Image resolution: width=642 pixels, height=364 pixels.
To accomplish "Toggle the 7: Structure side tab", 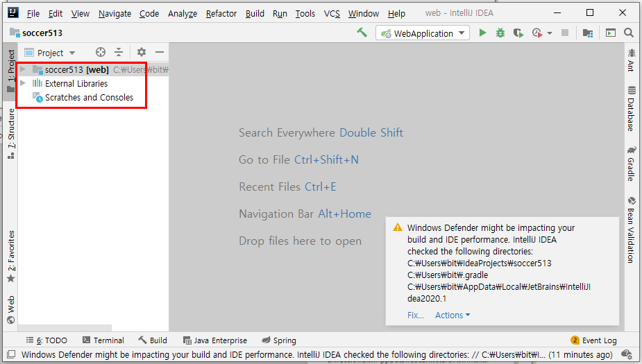I will (x=10, y=133).
